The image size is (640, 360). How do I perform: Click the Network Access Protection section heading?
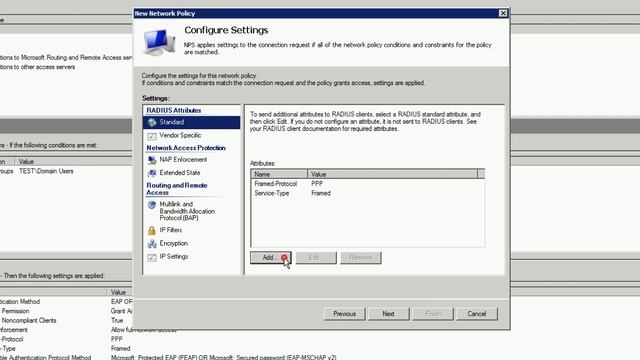[186, 148]
